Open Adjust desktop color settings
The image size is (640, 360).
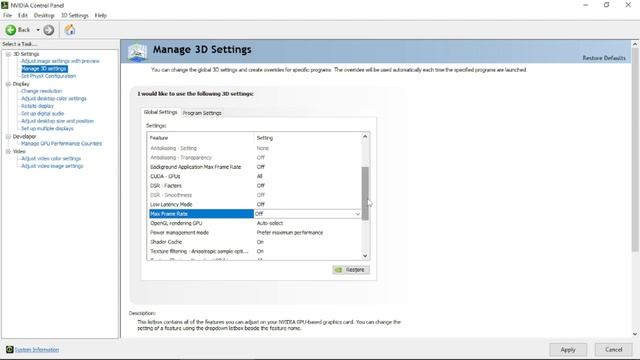point(53,99)
